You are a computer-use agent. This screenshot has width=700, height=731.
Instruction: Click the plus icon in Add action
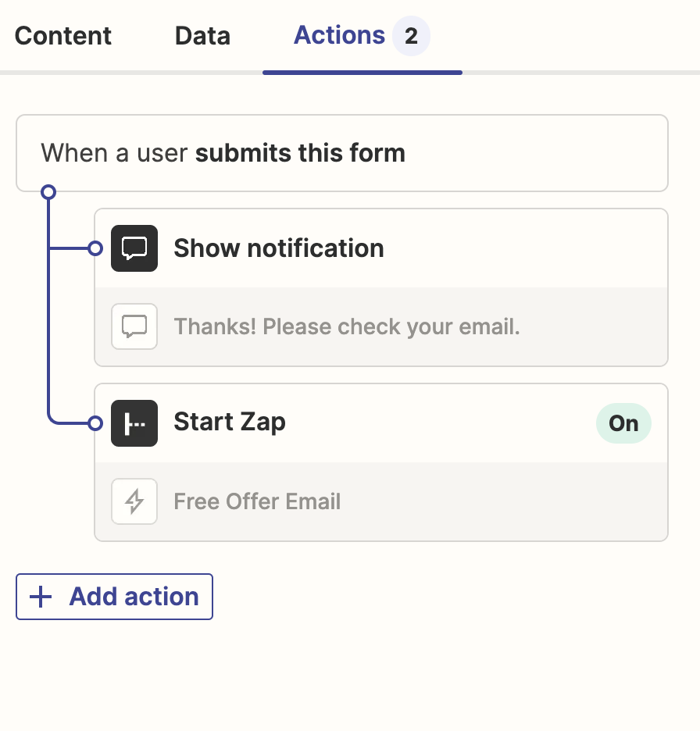click(x=41, y=597)
